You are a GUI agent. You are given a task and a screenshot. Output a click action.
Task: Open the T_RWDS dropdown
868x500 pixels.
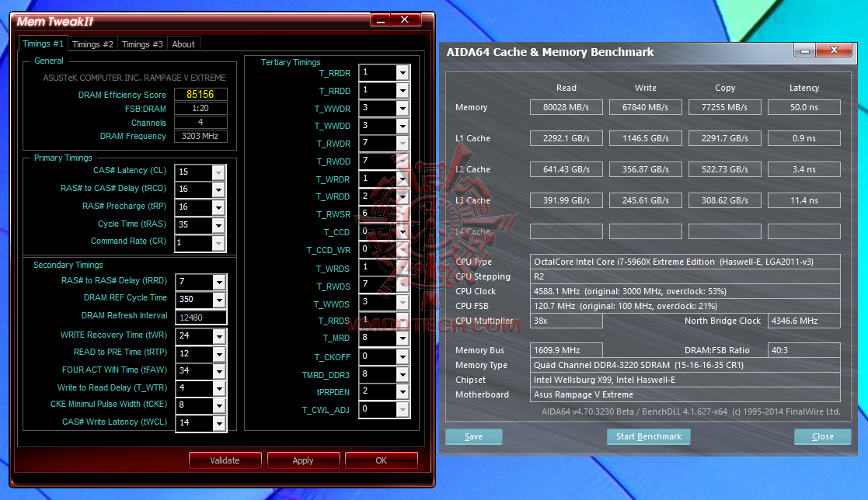[403, 285]
